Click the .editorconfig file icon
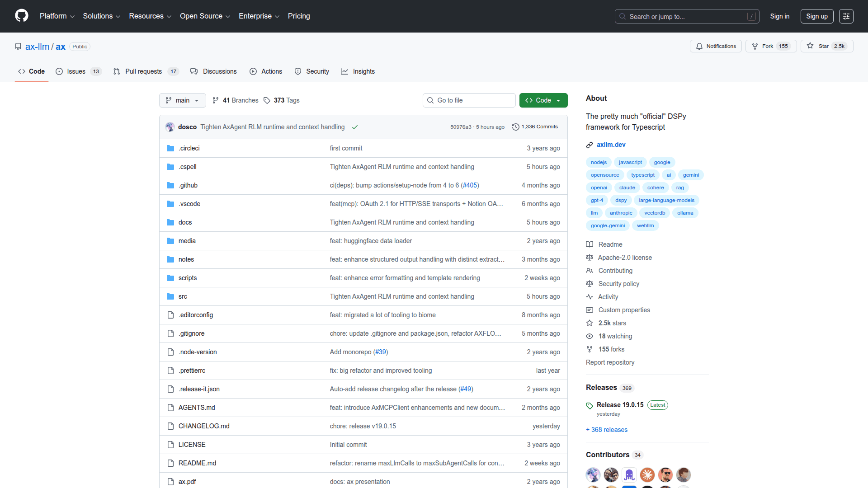 [x=170, y=315]
